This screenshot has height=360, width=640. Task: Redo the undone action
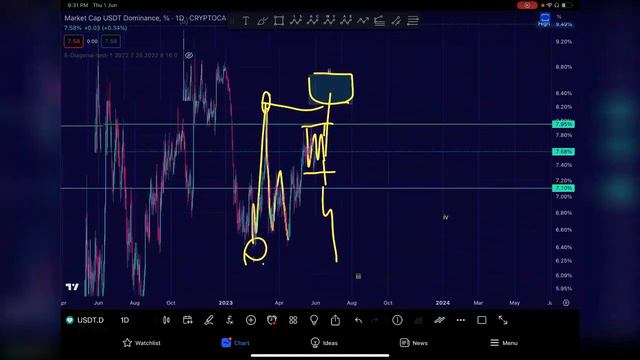pos(375,320)
